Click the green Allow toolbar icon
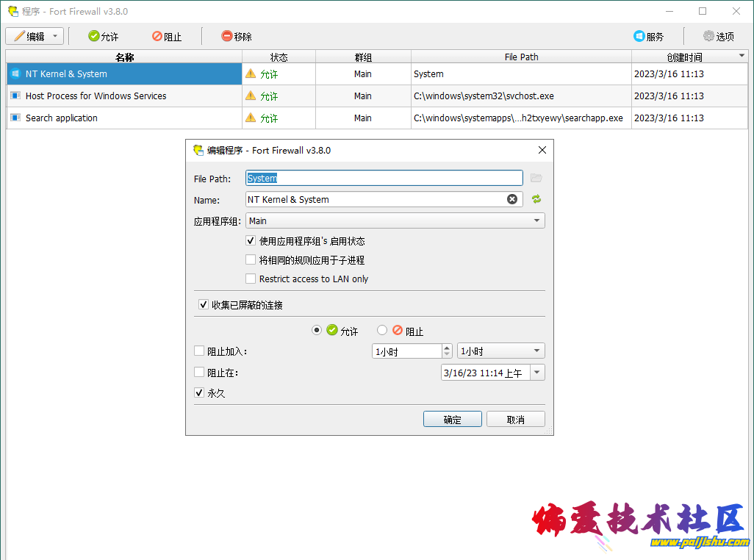754x560 pixels. 94,36
